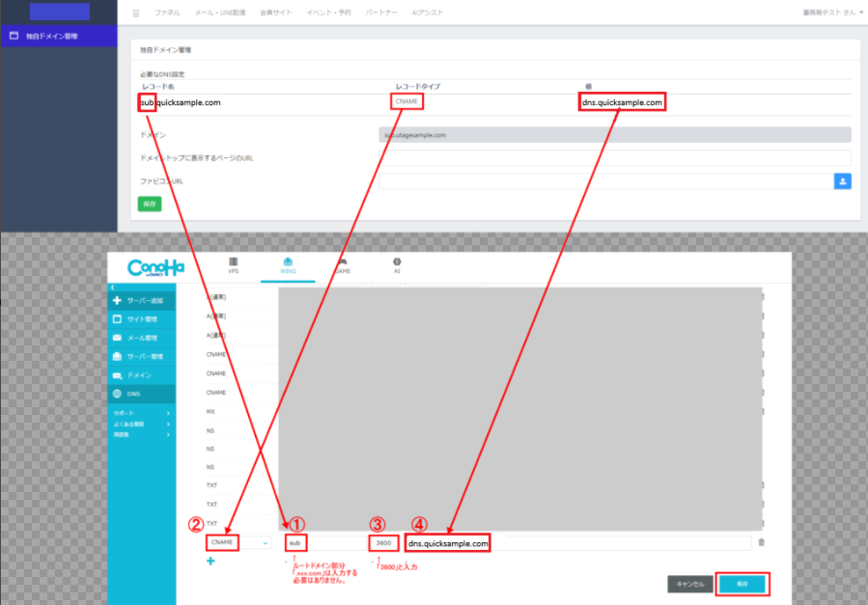The image size is (868, 605).
Task: Open the CNAME record type dropdown
Action: coord(238,543)
